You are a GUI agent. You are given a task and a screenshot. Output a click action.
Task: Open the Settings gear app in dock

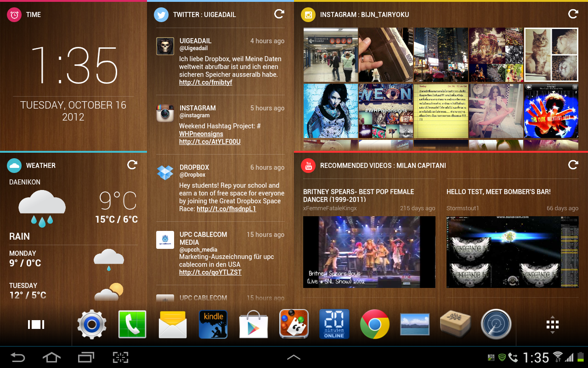[x=92, y=324]
